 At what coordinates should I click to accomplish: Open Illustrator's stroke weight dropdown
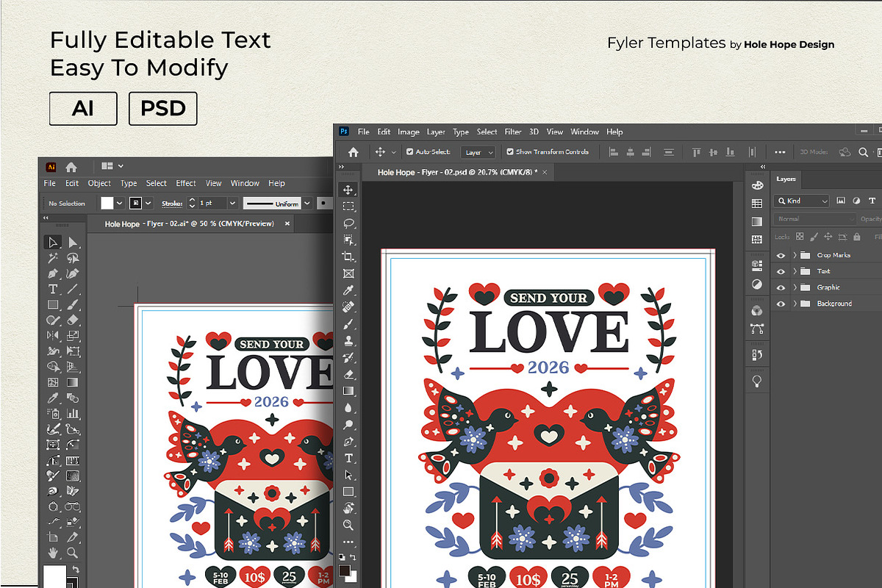coord(232,204)
